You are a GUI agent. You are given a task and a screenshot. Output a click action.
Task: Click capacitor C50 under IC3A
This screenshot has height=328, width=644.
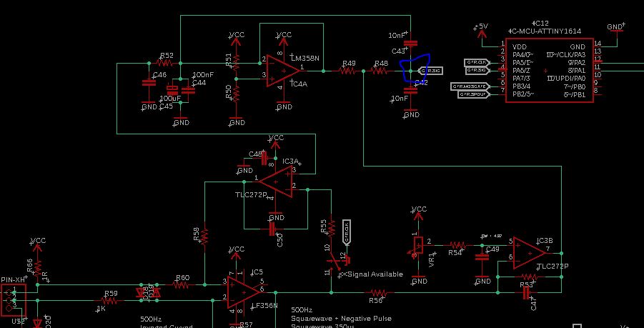(272, 229)
